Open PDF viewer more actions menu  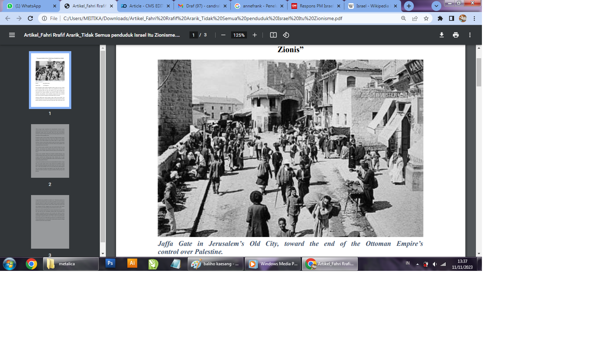[x=470, y=35]
